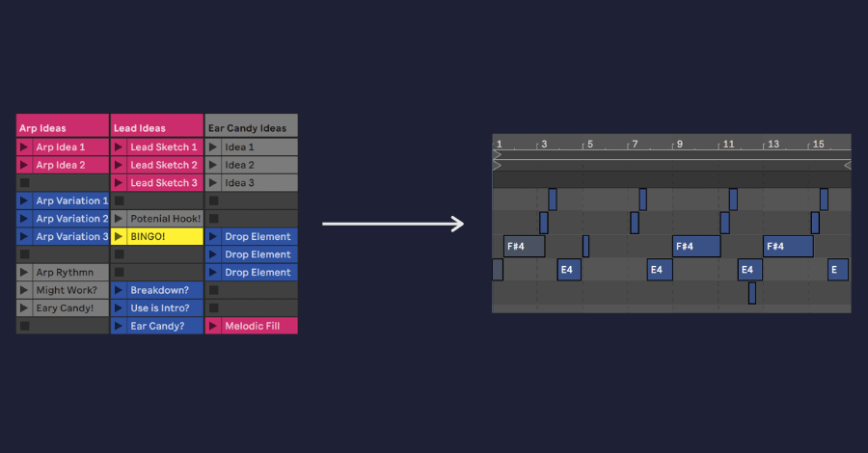Image resolution: width=868 pixels, height=453 pixels.
Task: Trigger Lead Sketch 3 launch triangle
Action: pos(118,182)
